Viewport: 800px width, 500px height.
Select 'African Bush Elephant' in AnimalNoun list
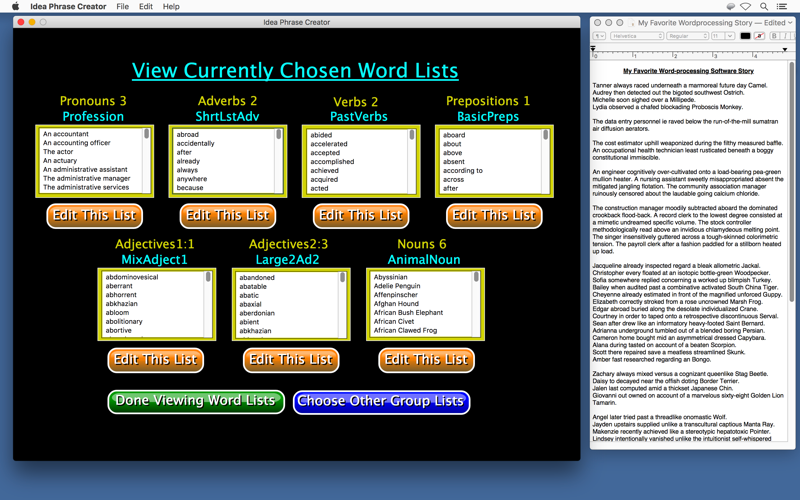click(408, 312)
